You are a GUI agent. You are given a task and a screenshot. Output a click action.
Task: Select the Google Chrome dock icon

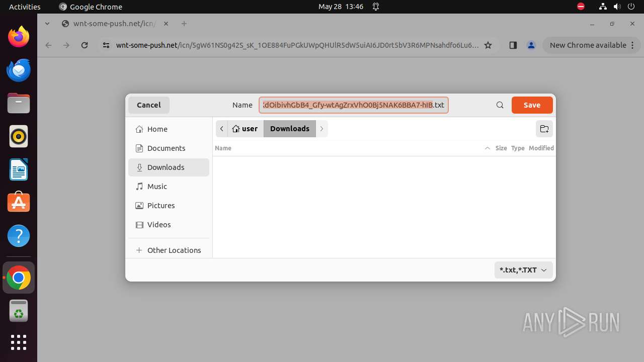[19, 278]
